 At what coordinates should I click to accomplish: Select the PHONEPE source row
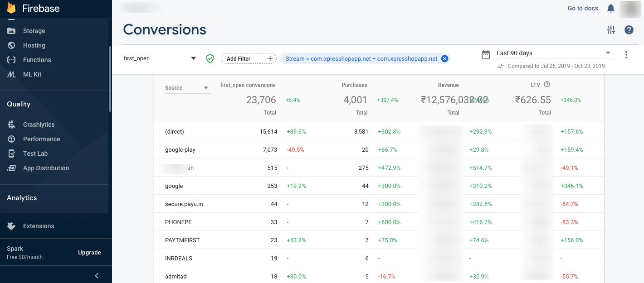[x=379, y=222]
